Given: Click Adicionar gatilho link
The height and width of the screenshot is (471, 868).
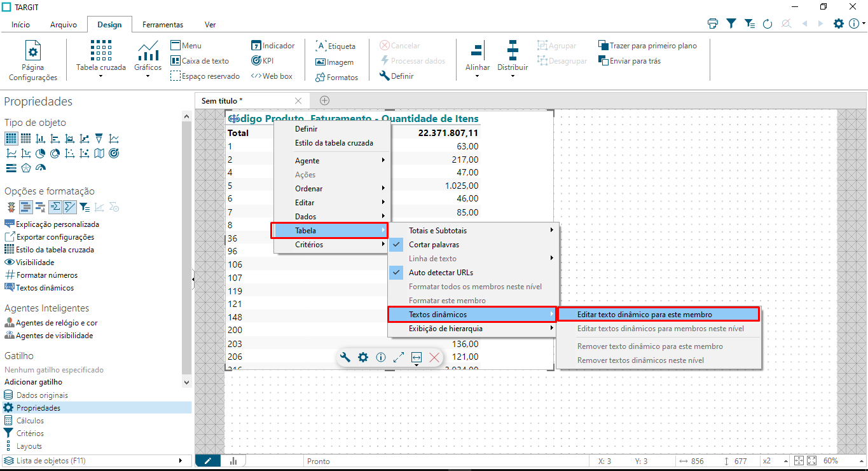Looking at the screenshot, I should tap(34, 382).
